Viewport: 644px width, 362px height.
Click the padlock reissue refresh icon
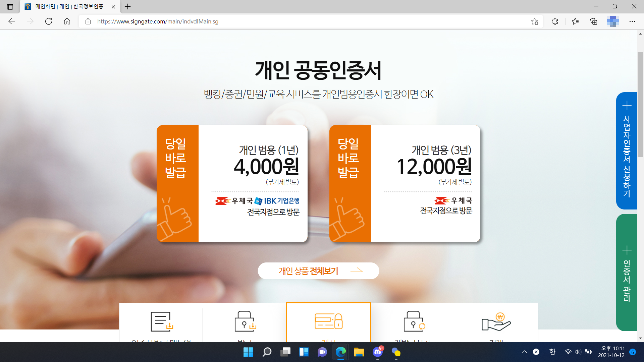pos(414,321)
